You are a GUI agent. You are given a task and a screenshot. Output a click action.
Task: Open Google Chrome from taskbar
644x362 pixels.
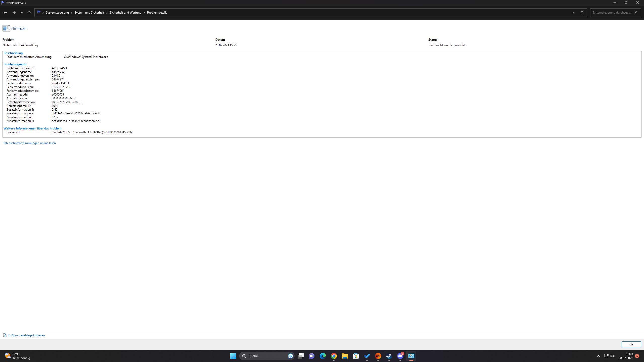tap(334, 356)
